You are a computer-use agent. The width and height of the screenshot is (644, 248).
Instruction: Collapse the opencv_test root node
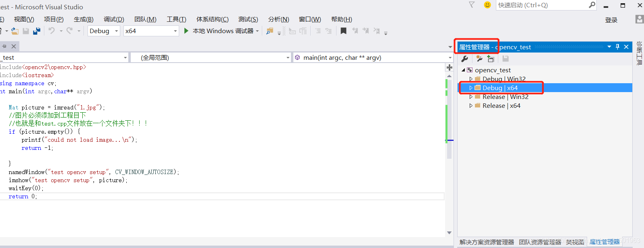[463, 70]
